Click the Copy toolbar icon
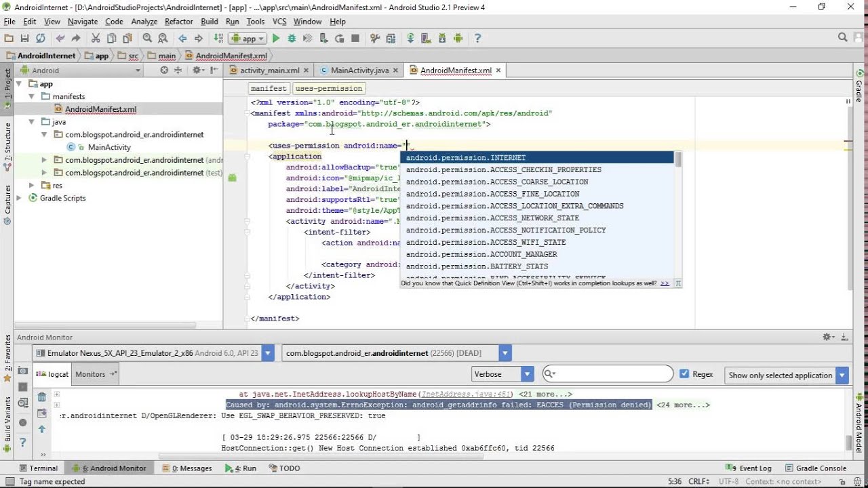 pyautogui.click(x=111, y=39)
